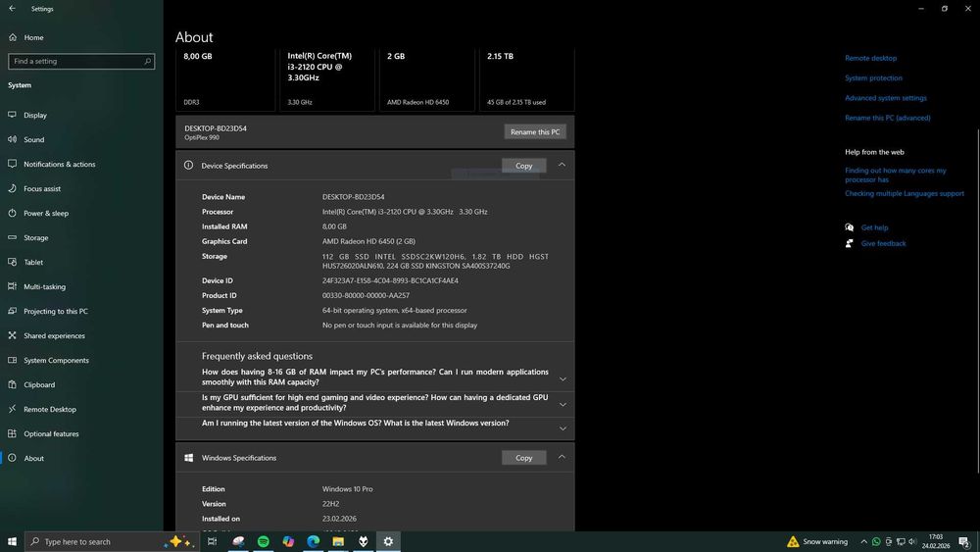
Task: Click the search magnifier in Find a setting
Action: coord(148,61)
